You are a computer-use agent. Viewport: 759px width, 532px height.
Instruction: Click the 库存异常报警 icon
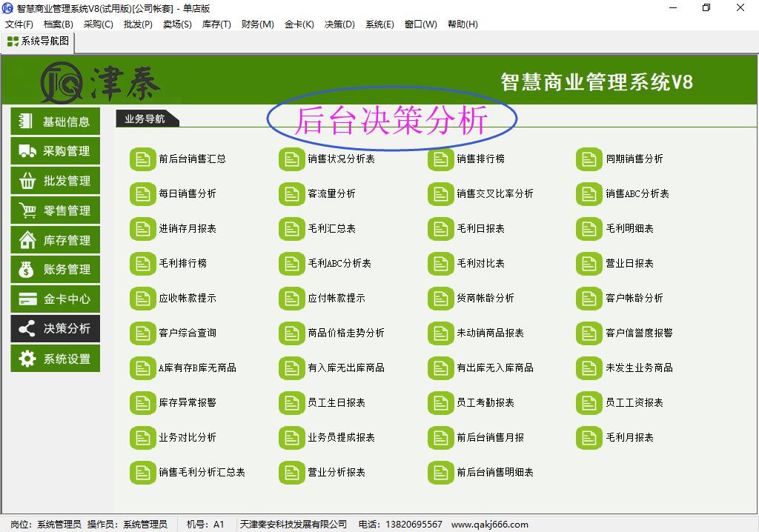(x=142, y=402)
